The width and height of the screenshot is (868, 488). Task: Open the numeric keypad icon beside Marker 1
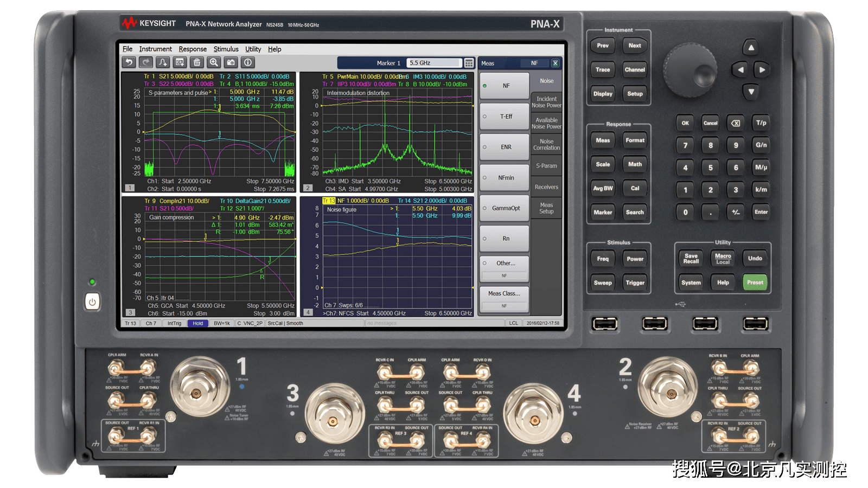469,63
